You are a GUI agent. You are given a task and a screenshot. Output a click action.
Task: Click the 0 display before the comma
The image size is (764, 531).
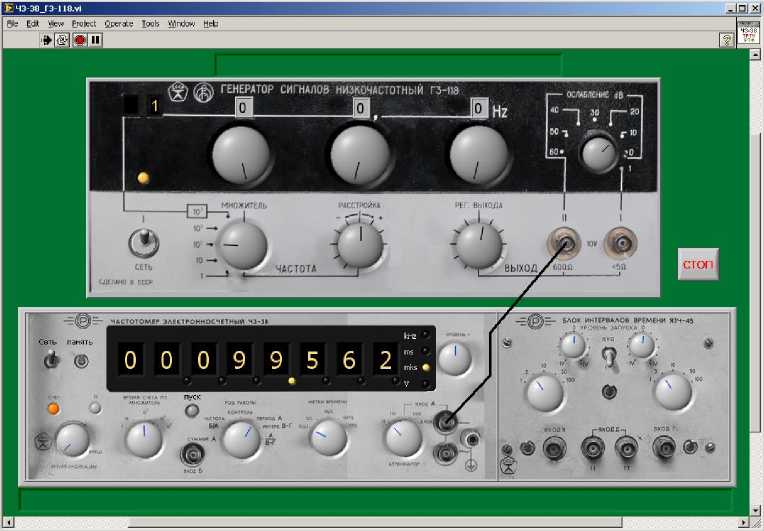[361, 108]
